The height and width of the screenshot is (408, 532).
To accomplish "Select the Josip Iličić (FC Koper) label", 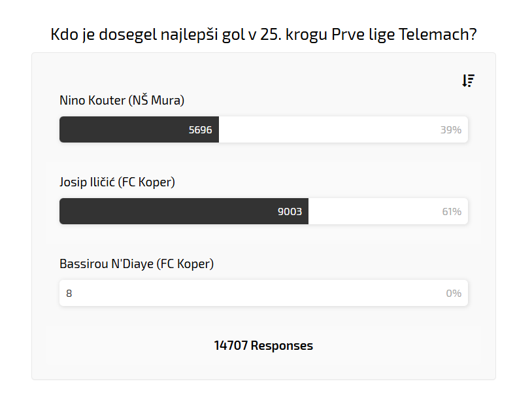I will click(117, 182).
